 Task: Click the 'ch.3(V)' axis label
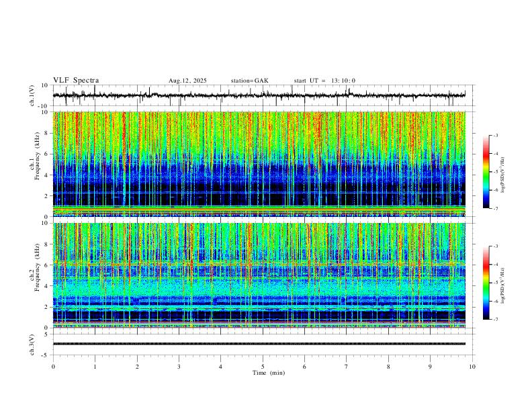click(x=32, y=345)
